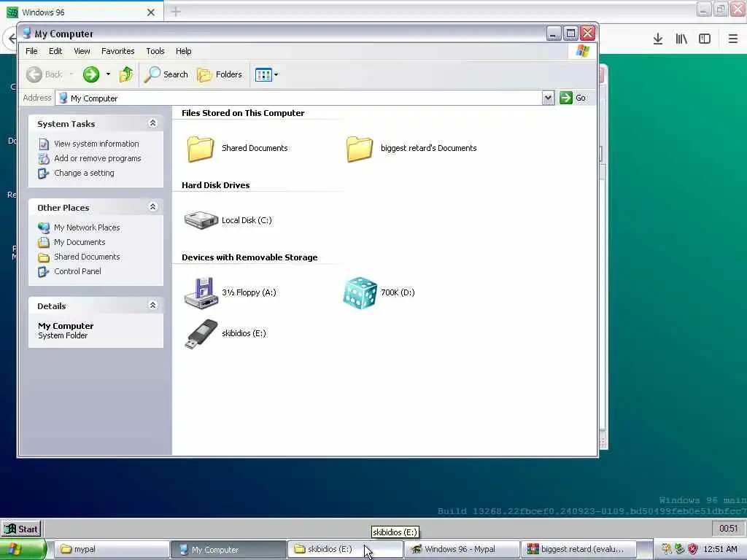Open browser library icon
Viewport: 747px width, 560px height.
pos(681,39)
